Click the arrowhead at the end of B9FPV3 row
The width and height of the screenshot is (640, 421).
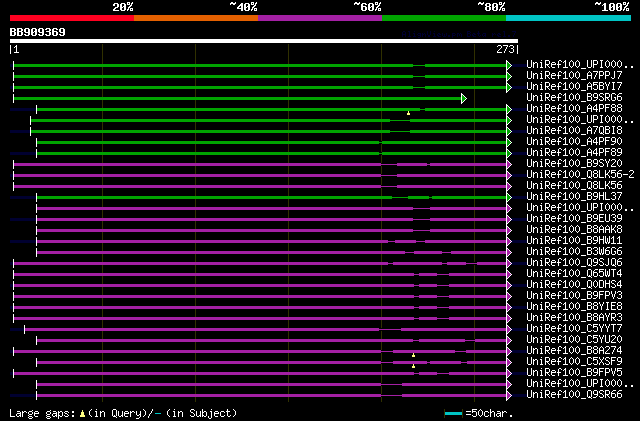click(509, 296)
